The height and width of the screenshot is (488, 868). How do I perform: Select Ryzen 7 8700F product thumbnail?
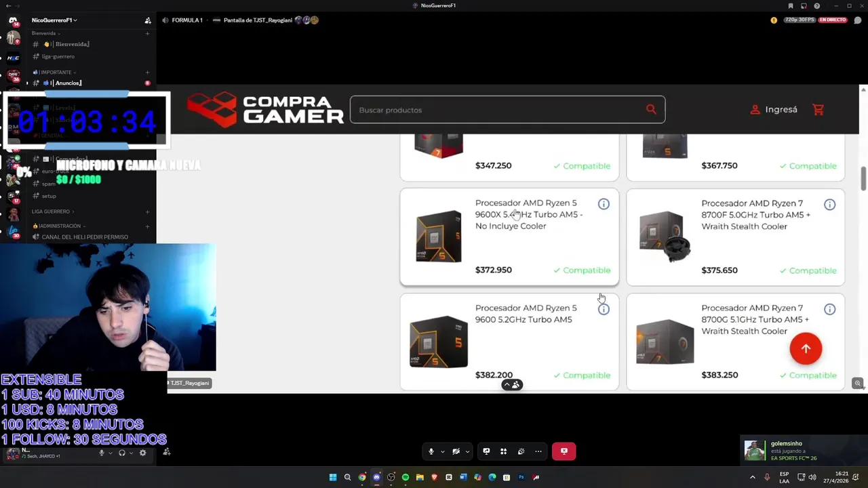pos(665,237)
